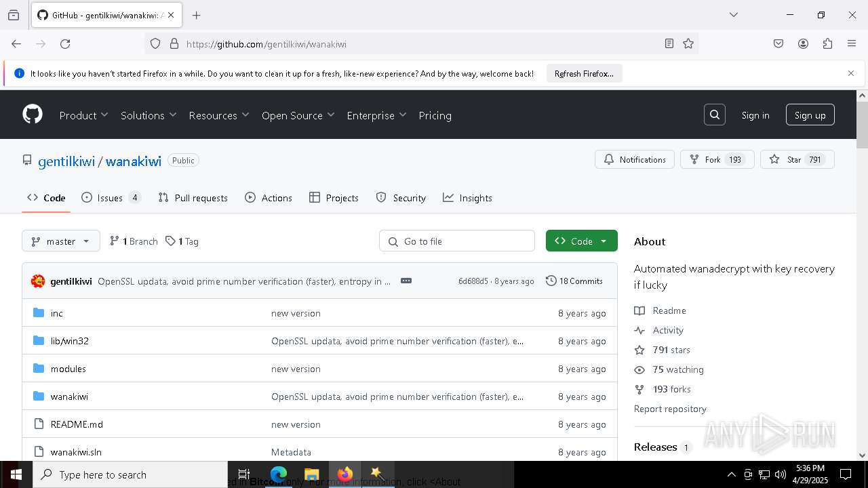Open the taskbar volume speaker icon
Image resolution: width=868 pixels, height=488 pixels.
[781, 474]
